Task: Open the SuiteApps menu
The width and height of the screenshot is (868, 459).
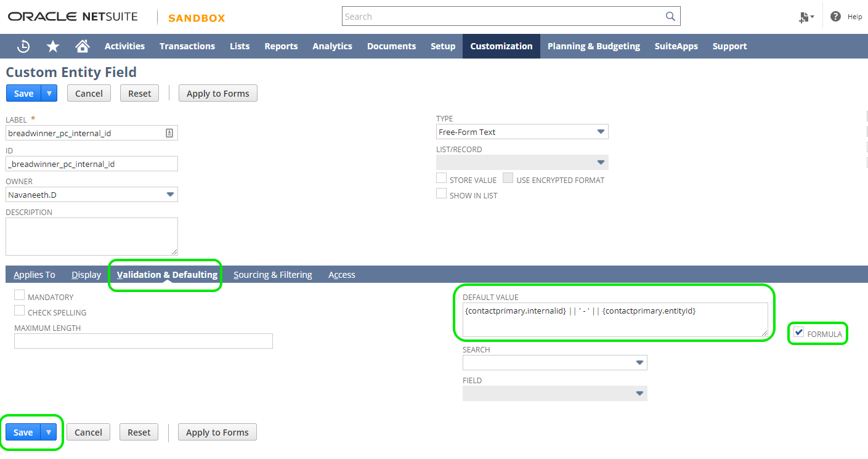Action: point(676,46)
